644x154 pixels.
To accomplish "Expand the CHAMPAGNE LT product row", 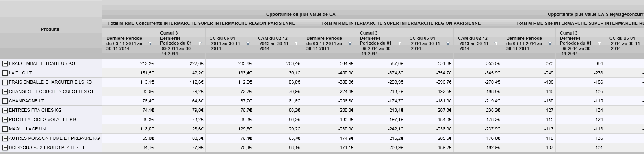I will click(5, 101).
